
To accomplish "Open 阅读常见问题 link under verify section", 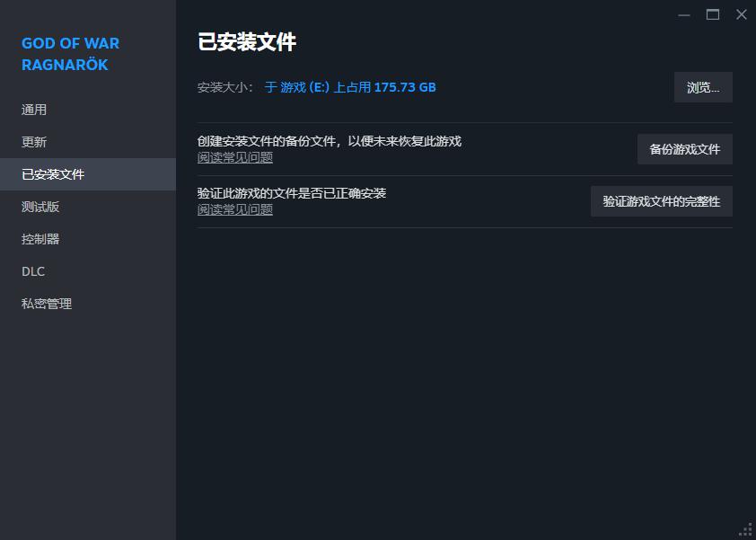I will [x=235, y=209].
